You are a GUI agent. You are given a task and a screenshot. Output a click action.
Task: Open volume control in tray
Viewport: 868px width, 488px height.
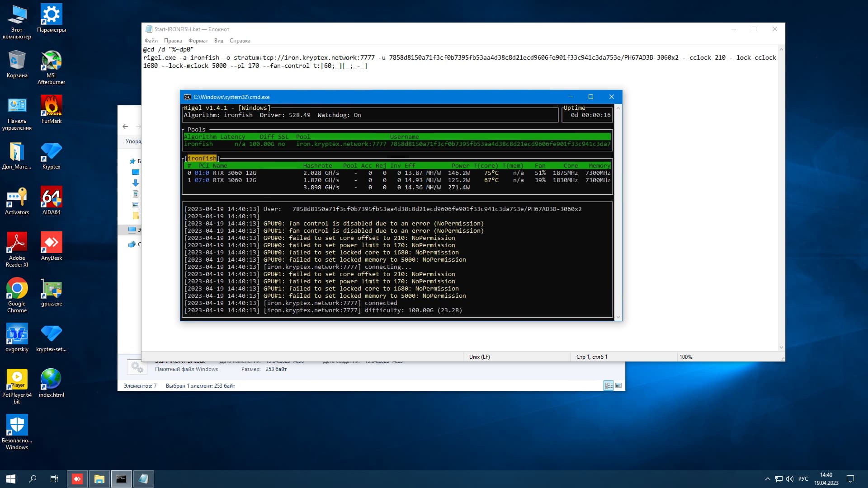790,479
